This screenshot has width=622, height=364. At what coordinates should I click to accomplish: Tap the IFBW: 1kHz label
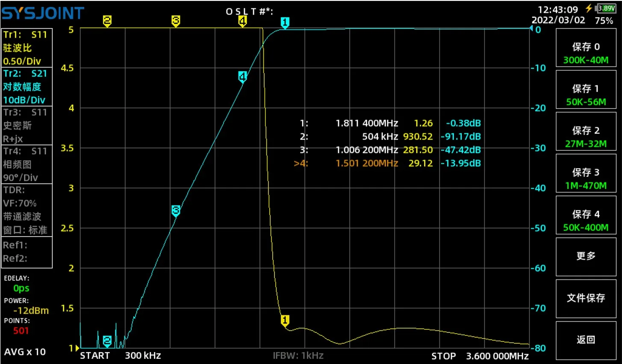[x=298, y=355]
